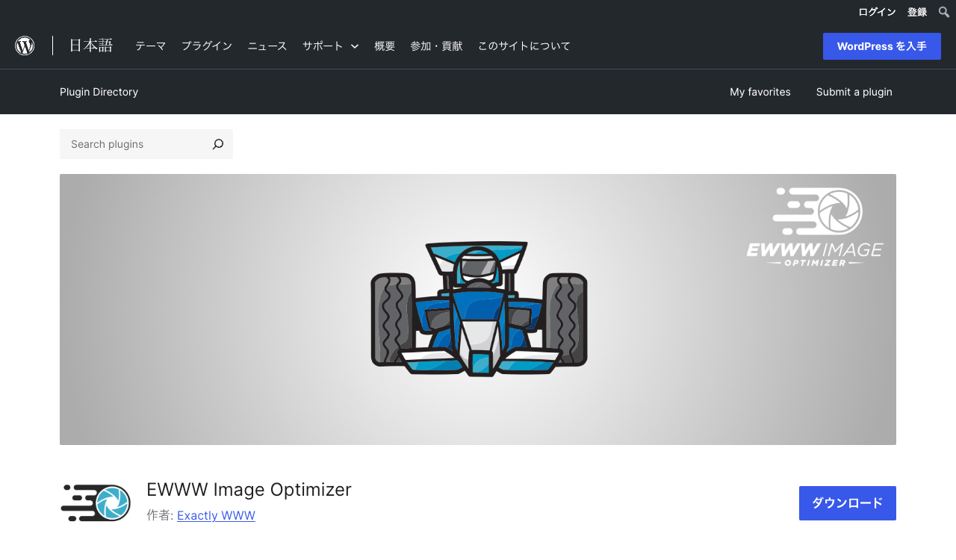Viewport: 956px width, 560px height.
Task: Open the 概要 menu item
Action: point(385,46)
